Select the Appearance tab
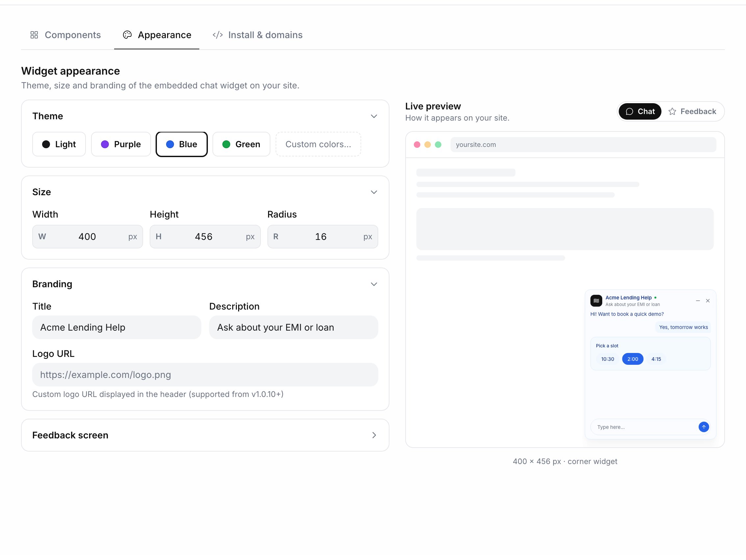Screen dimensions: 746x560 click(x=157, y=35)
